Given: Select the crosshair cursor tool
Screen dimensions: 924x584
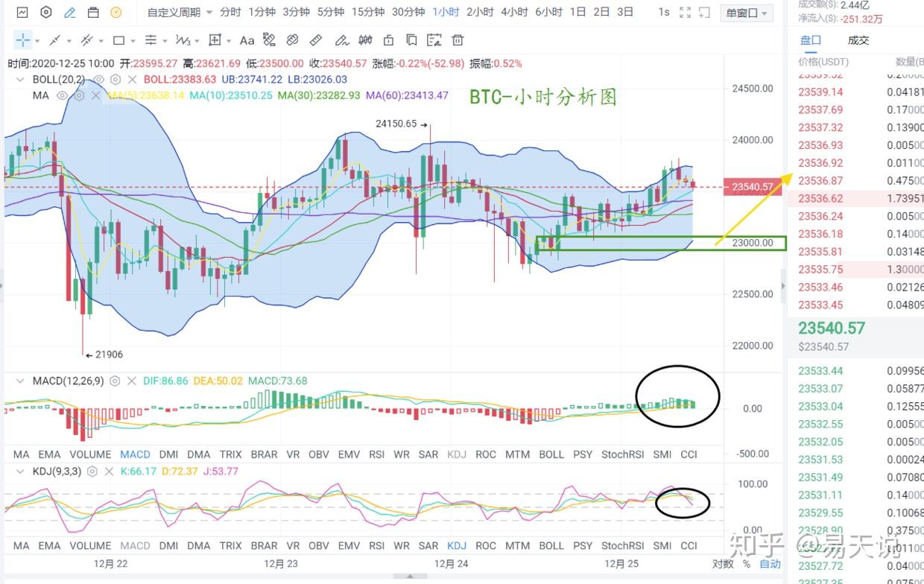Looking at the screenshot, I should point(22,39).
